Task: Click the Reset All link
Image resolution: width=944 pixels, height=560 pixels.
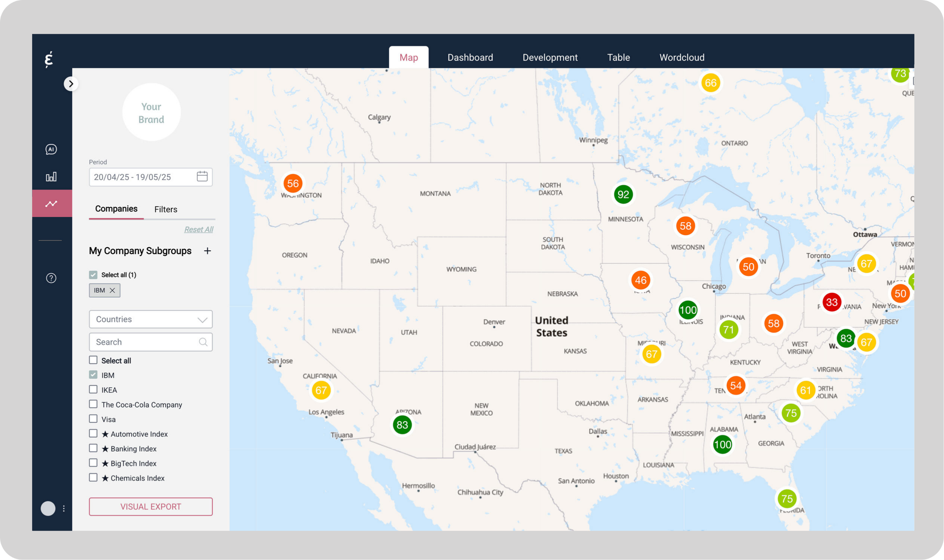Action: 198,230
